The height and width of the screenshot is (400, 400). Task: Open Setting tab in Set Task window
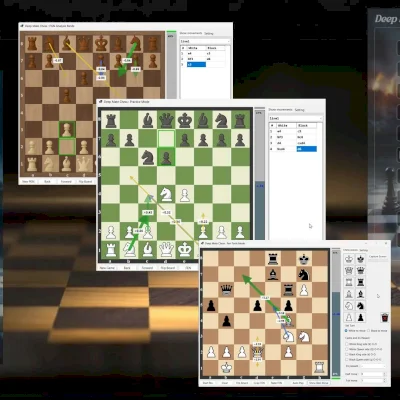(364, 250)
